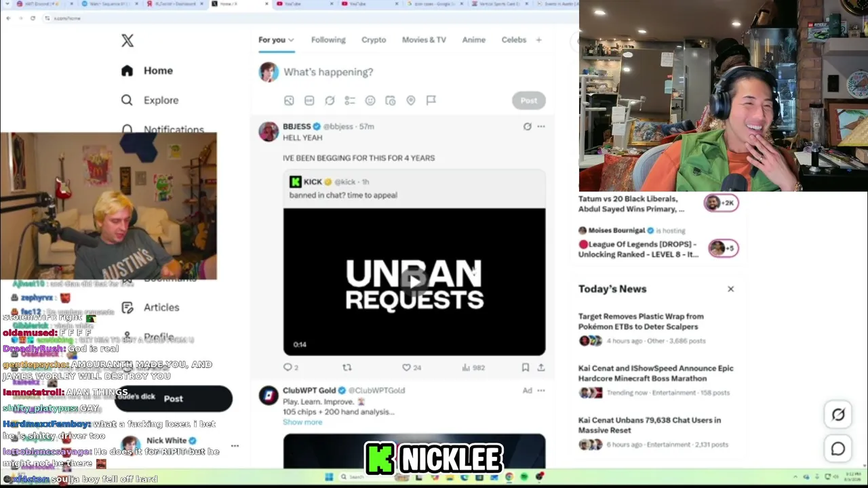Schedule the post with the calendar icon

(x=391, y=100)
